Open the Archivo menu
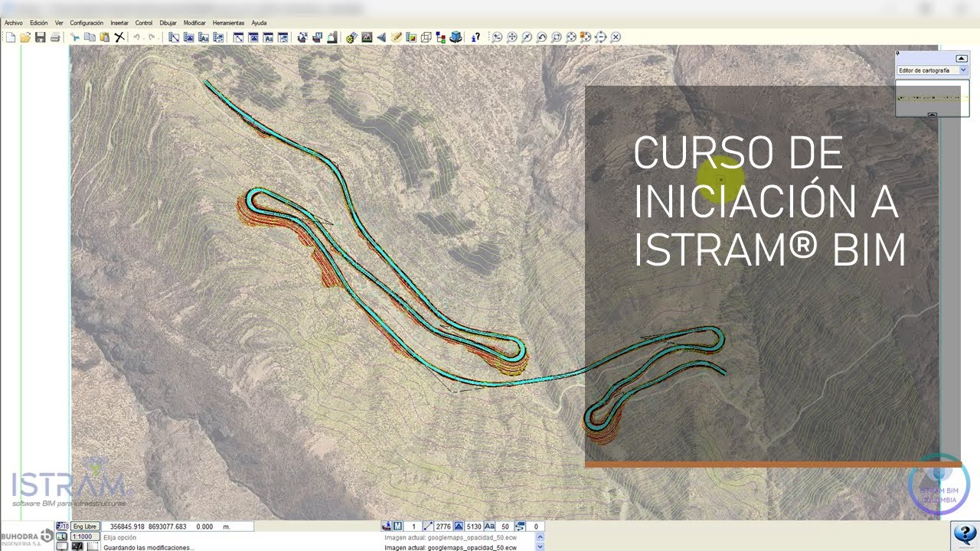980x551 pixels. [x=14, y=23]
